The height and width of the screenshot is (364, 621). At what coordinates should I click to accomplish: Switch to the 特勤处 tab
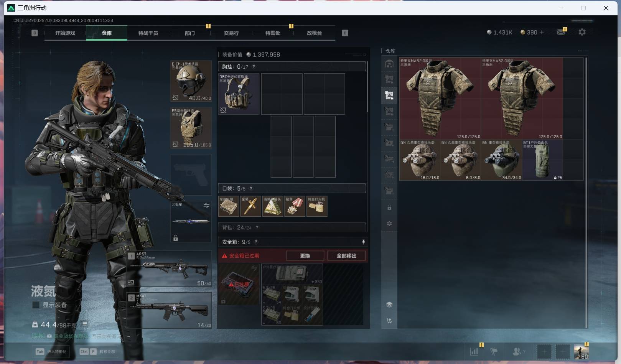click(273, 33)
